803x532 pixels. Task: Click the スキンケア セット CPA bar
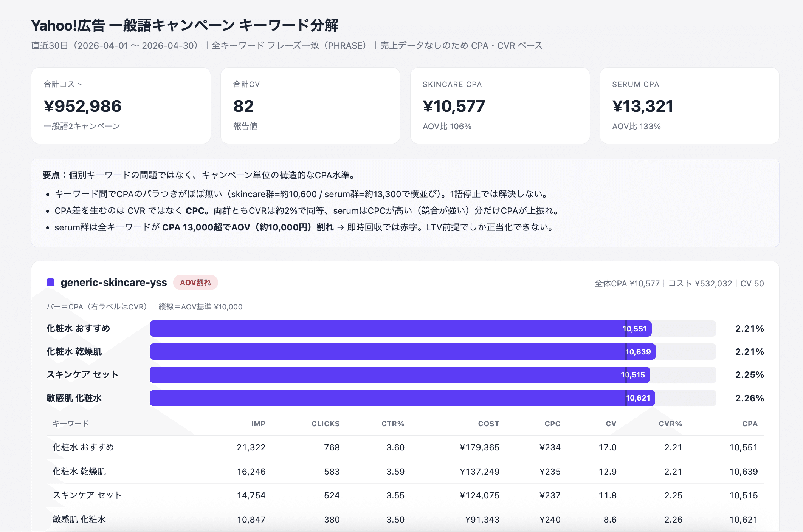tap(400, 375)
